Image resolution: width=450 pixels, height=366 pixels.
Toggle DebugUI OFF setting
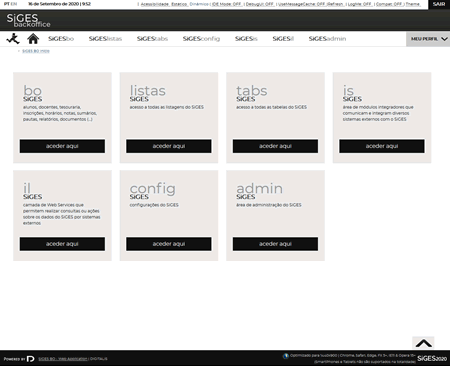point(260,4)
